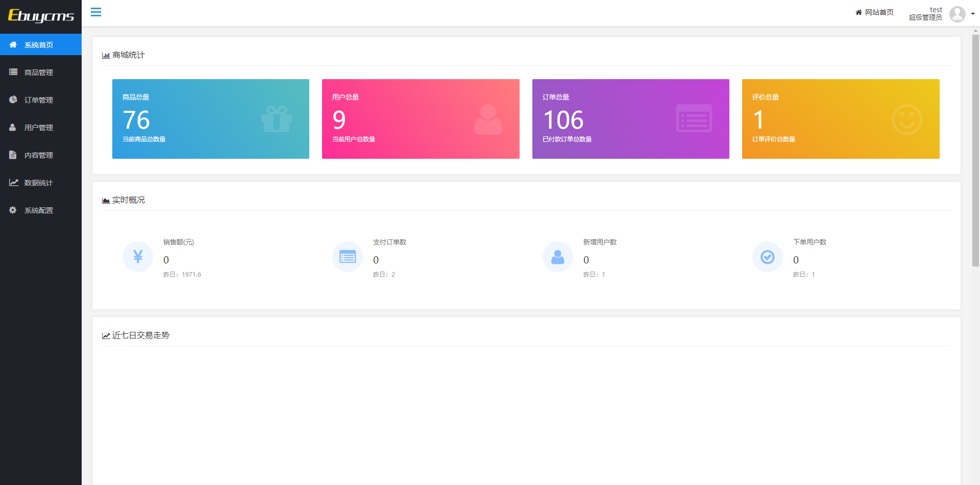The height and width of the screenshot is (485, 980).
Task: Click the ordering users checkmark icon
Action: tap(767, 257)
